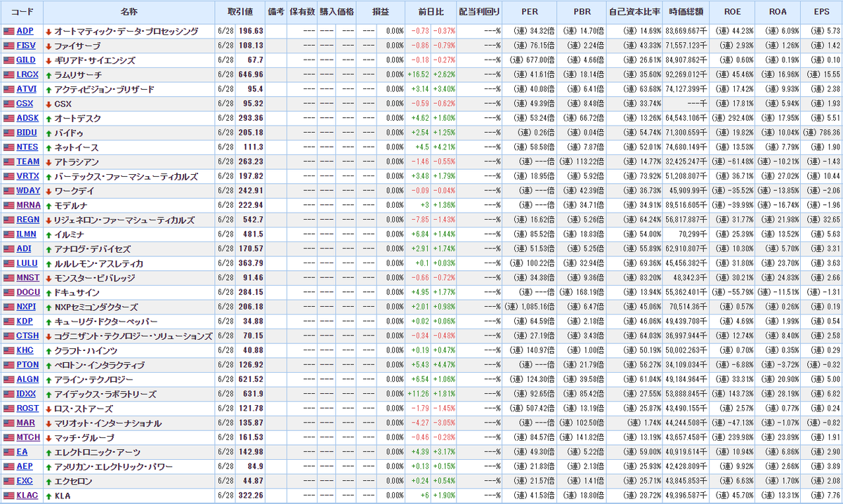Image resolution: width=843 pixels, height=504 pixels.
Task: Sort by the 名称 column header
Action: (x=129, y=13)
